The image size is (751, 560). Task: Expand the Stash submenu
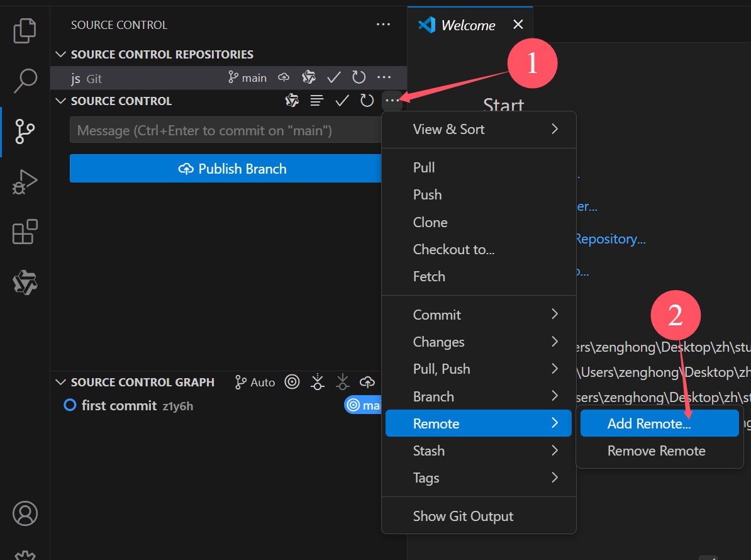[x=479, y=451]
